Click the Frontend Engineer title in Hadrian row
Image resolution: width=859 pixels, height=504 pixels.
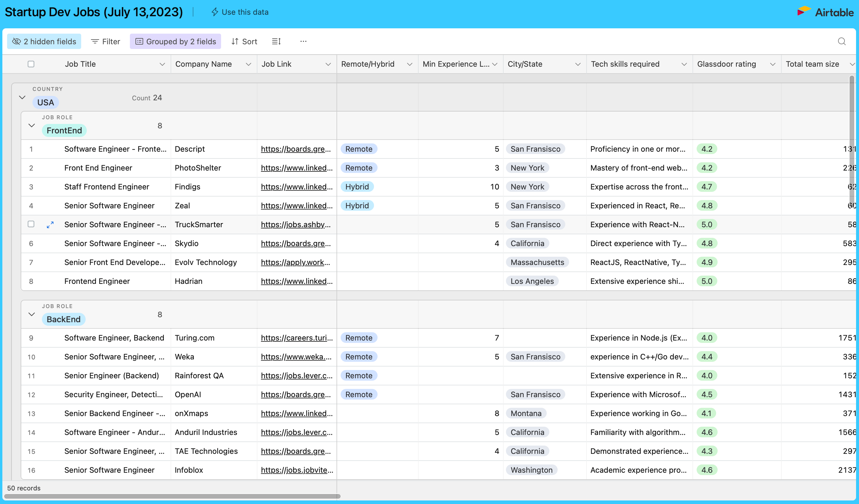[x=97, y=281]
